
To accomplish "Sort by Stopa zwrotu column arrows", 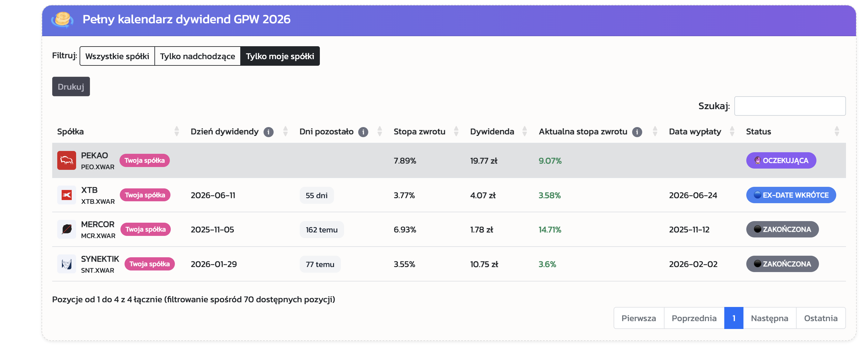I will point(456,131).
